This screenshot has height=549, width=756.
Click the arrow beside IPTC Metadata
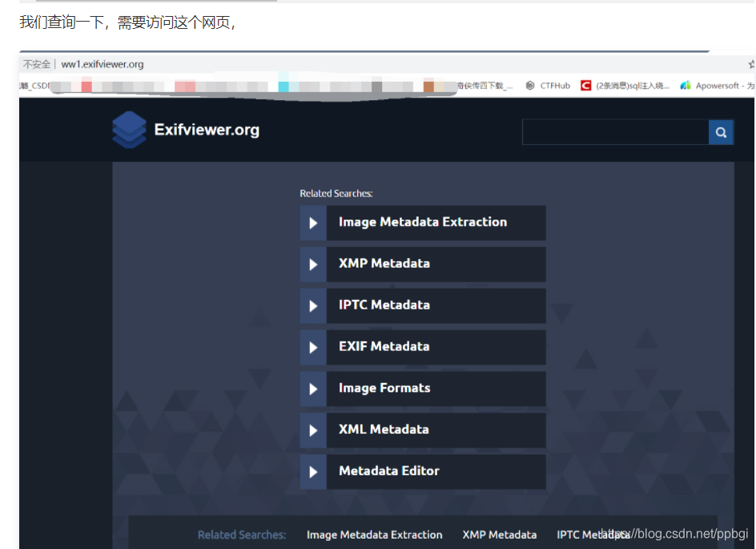point(313,306)
